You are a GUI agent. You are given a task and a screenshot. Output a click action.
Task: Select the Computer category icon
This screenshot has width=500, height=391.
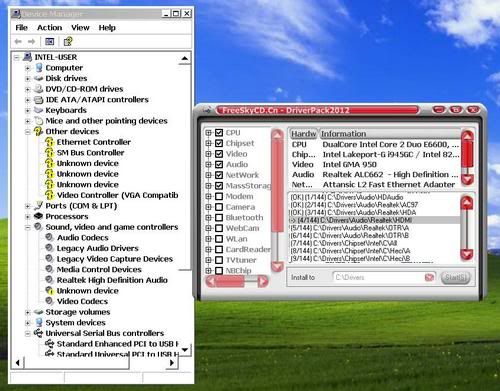39,68
